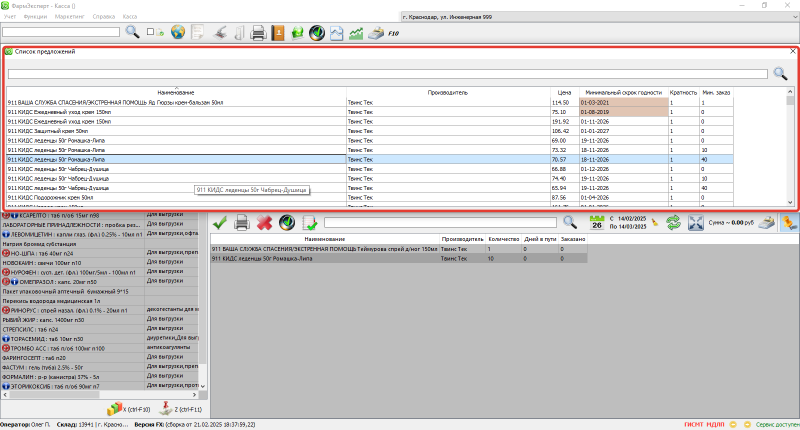800x430 pixels.
Task: Open the calendar date range picker
Action: [x=596, y=222]
